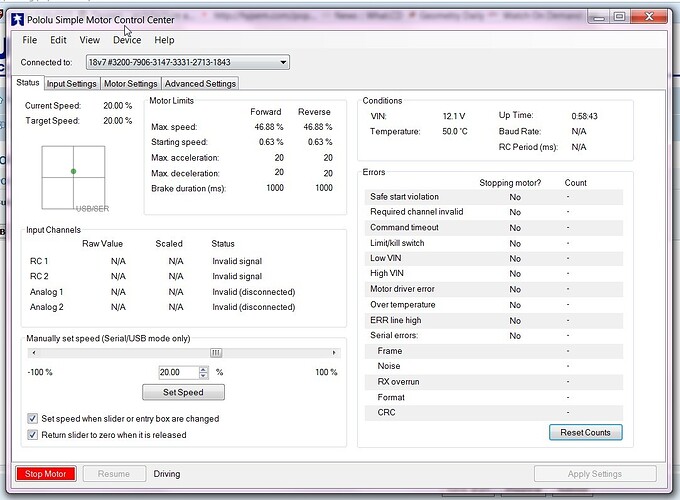Toggle 'Return slider to zero when released'

33,435
